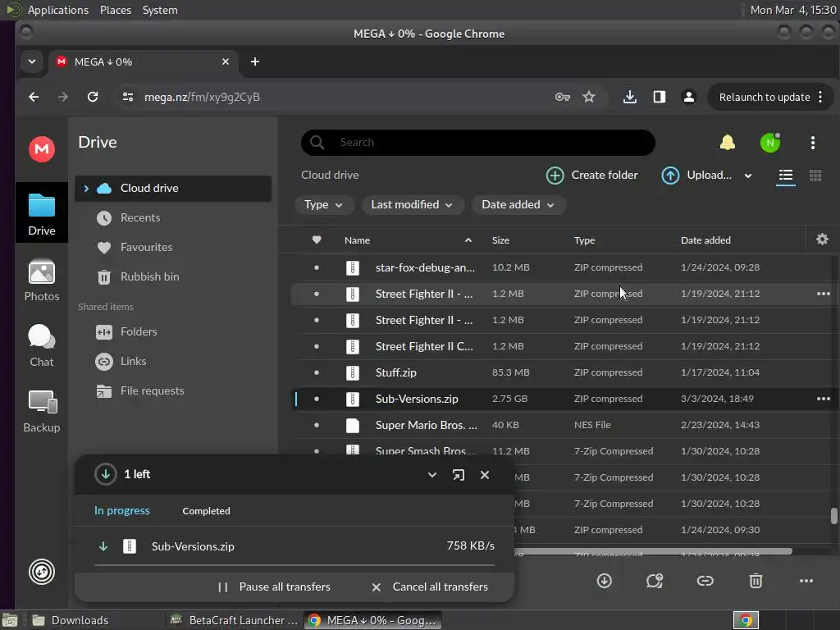Click the horizontal scrollbar under file list
Viewport: 840px width, 630px height.
tap(652, 550)
